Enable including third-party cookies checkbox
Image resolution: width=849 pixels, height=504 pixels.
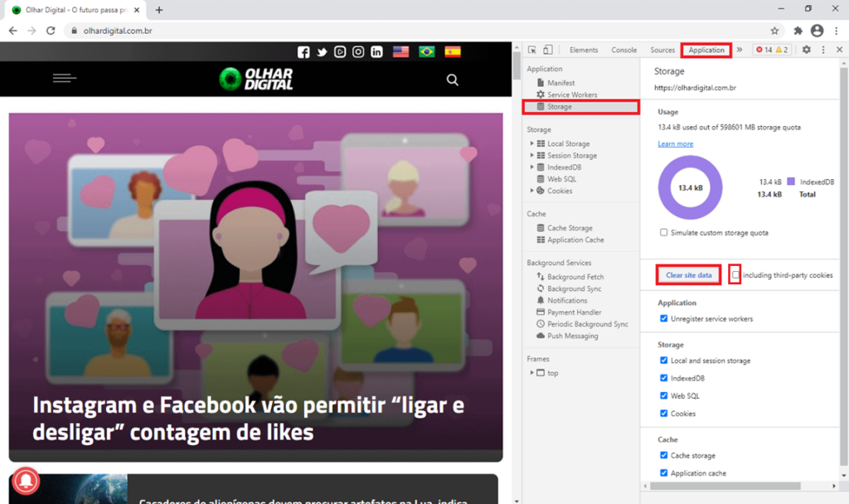click(x=735, y=275)
